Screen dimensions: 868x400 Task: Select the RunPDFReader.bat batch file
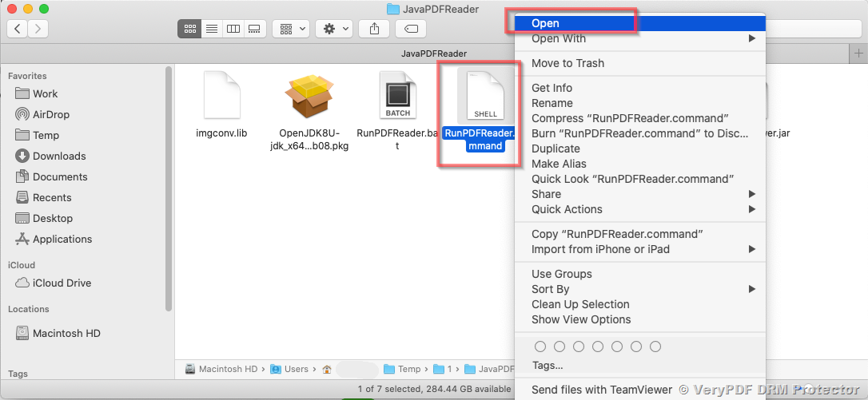(398, 97)
